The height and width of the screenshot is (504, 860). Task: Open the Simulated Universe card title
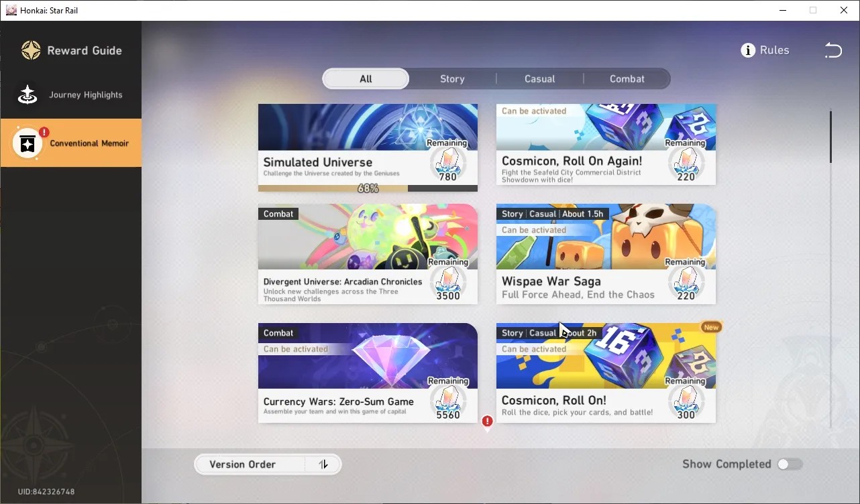click(317, 162)
